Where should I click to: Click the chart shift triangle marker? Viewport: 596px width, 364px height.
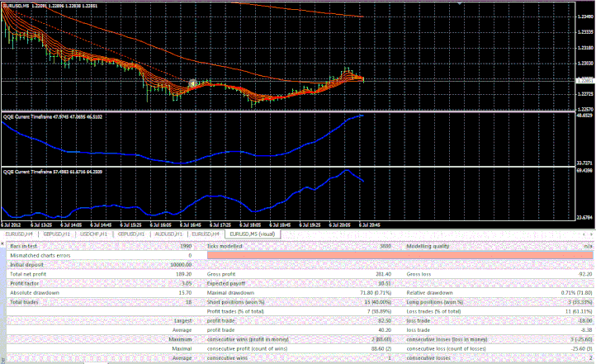click(x=460, y=3)
